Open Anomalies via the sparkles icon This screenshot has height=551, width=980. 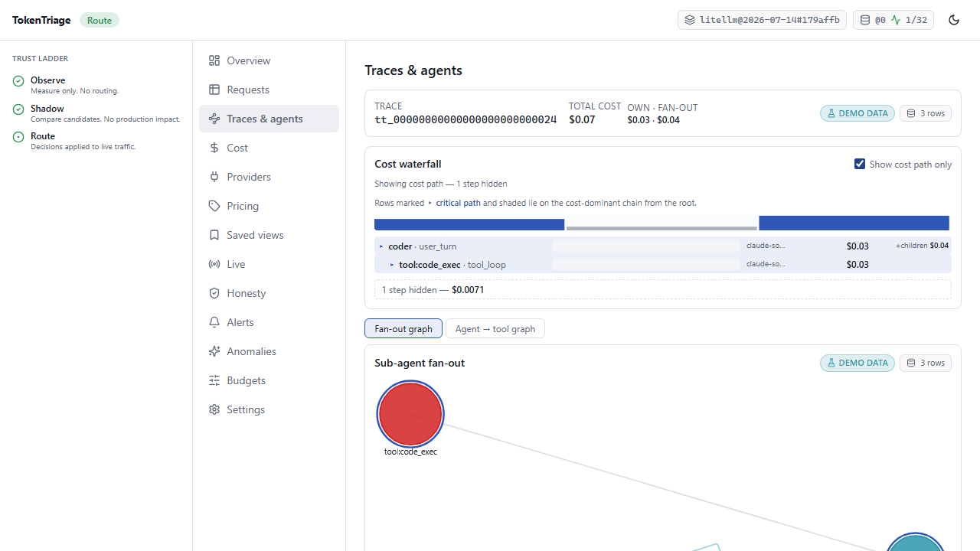click(x=214, y=351)
